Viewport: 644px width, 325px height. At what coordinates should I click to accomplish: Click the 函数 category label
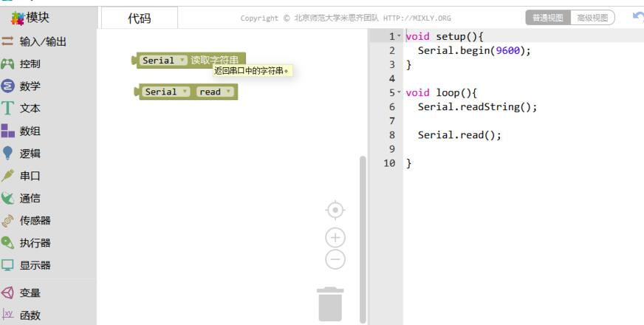[x=30, y=315]
